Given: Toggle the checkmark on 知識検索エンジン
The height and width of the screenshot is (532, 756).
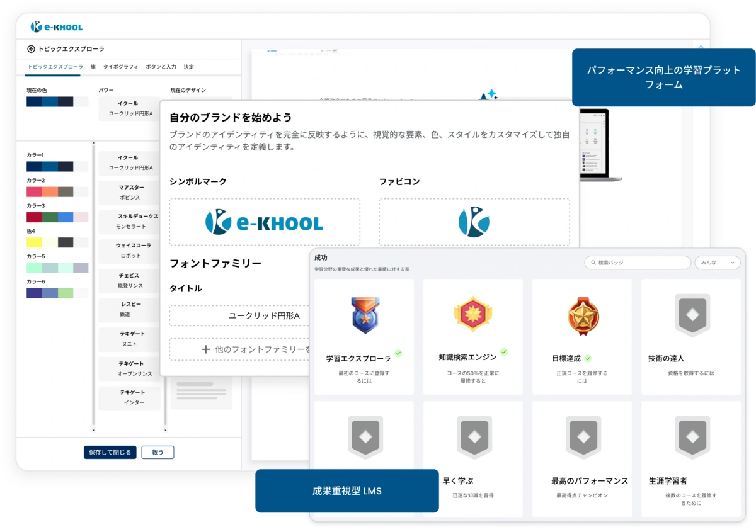Looking at the screenshot, I should [504, 351].
